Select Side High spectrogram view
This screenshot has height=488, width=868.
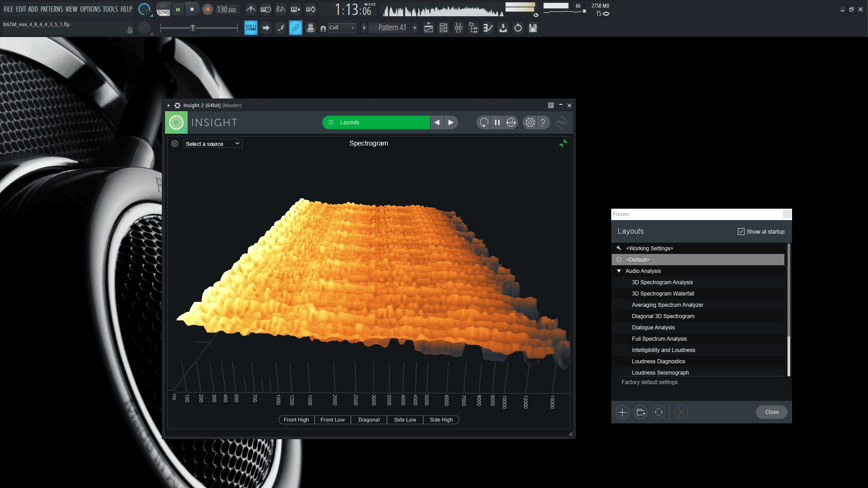click(441, 420)
